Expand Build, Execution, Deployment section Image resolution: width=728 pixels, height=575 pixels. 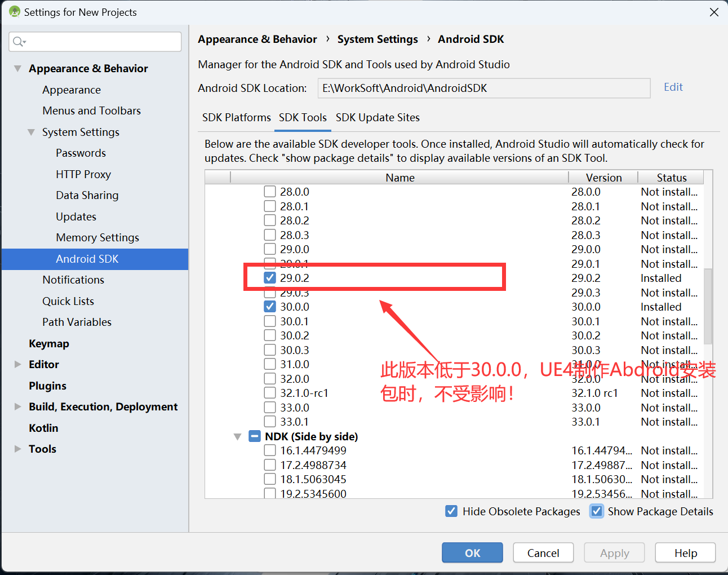(17, 407)
